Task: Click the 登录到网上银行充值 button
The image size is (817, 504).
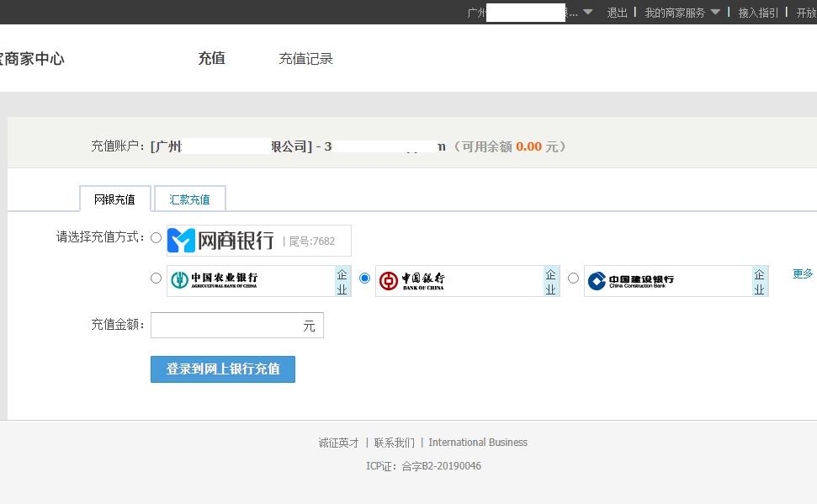Action: click(222, 369)
